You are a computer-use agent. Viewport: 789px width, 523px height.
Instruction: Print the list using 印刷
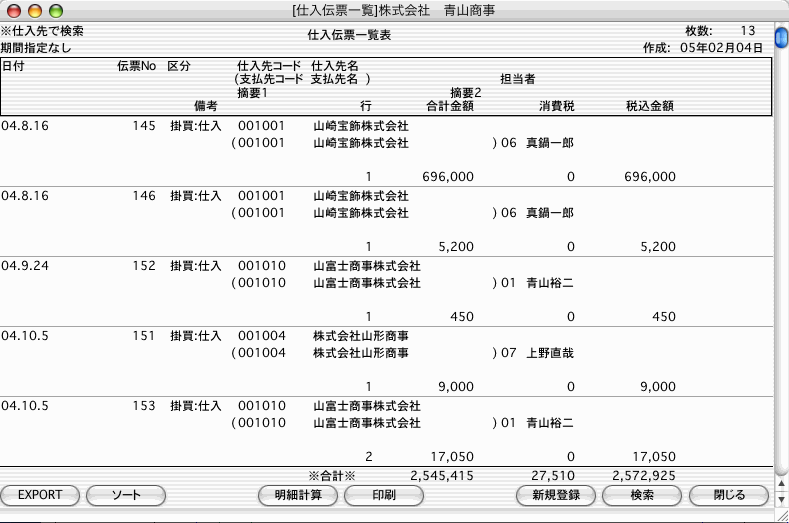pyautogui.click(x=383, y=495)
